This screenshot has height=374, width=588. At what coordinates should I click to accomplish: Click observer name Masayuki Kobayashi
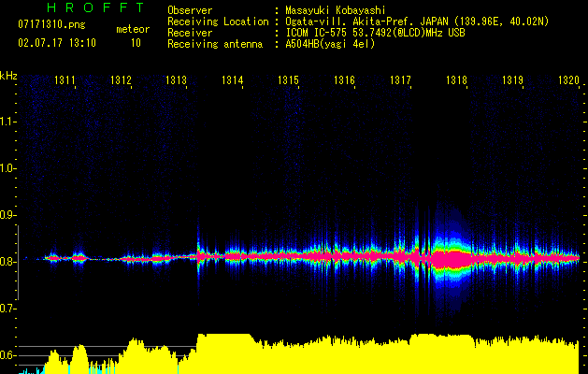pyautogui.click(x=336, y=10)
